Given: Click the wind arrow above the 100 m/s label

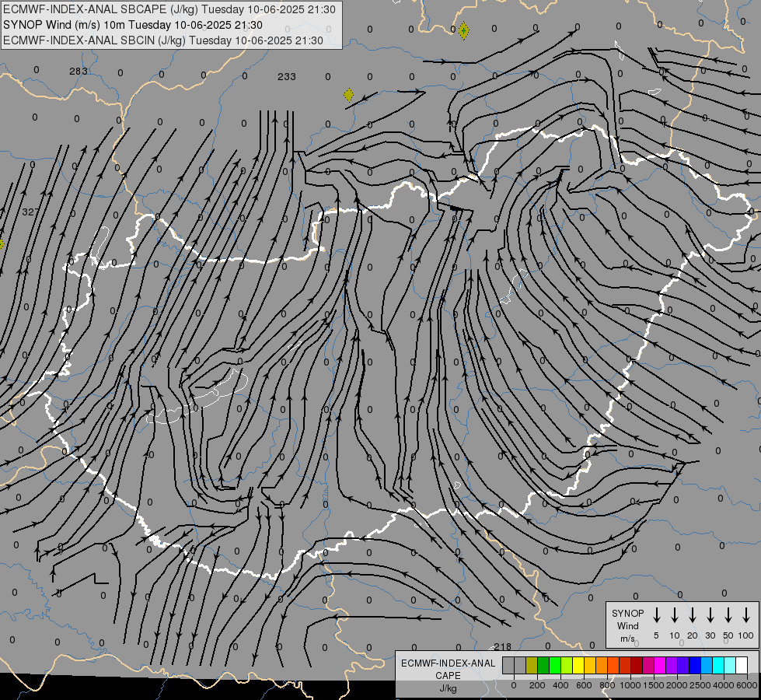Looking at the screenshot, I should pos(746,615).
